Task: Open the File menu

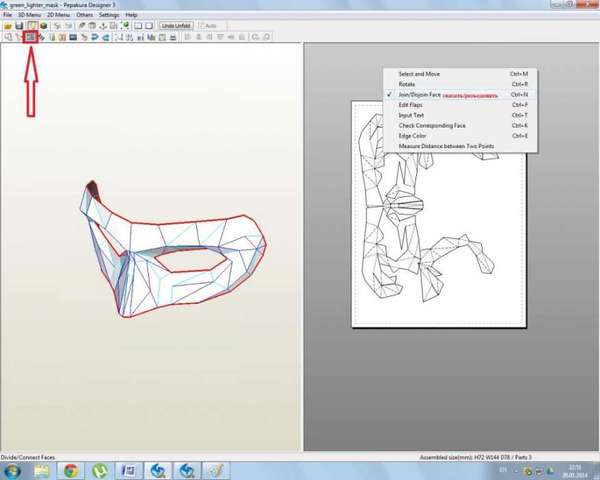Action: point(7,15)
